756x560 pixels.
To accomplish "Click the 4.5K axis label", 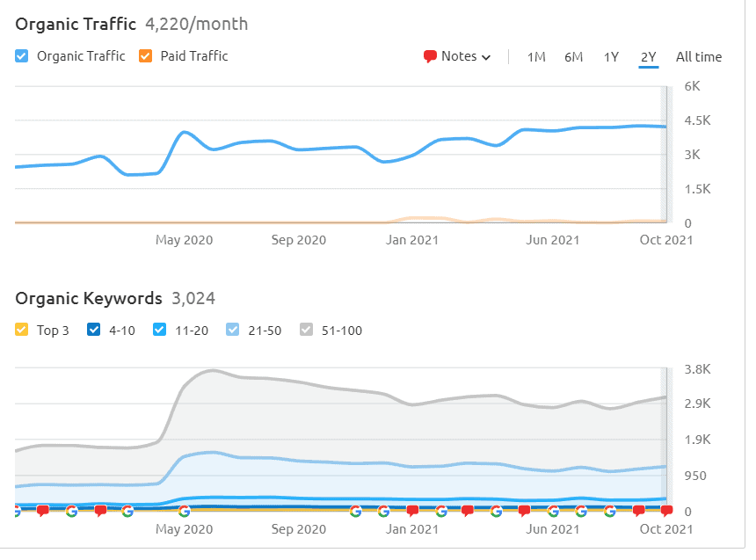I will pos(697,120).
